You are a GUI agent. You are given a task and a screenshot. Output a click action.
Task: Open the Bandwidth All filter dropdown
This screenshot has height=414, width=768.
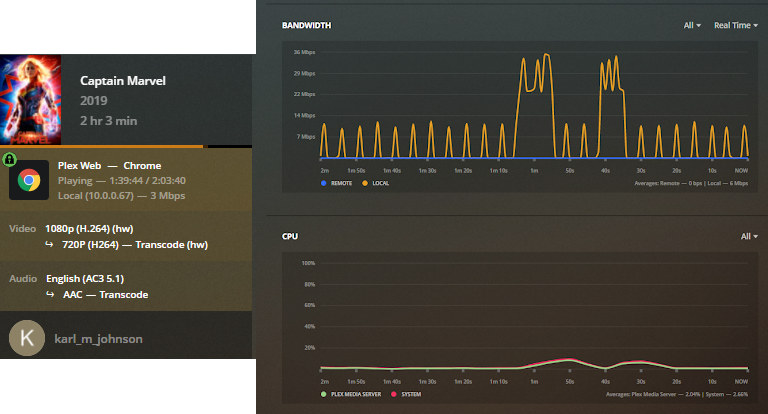click(692, 25)
